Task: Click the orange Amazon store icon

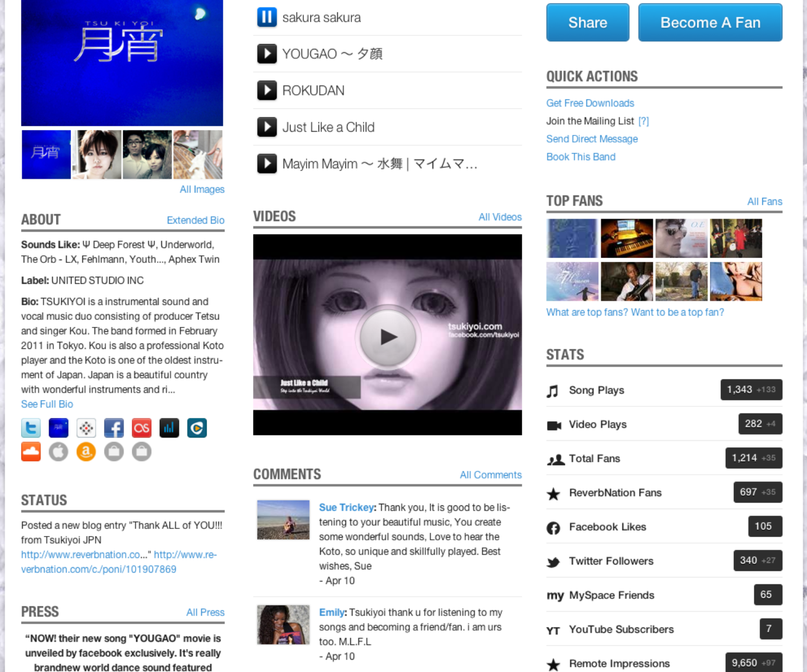Action: coord(86,452)
